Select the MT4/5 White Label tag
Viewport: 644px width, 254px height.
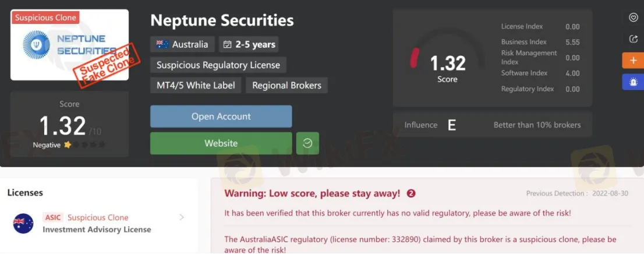(x=196, y=85)
